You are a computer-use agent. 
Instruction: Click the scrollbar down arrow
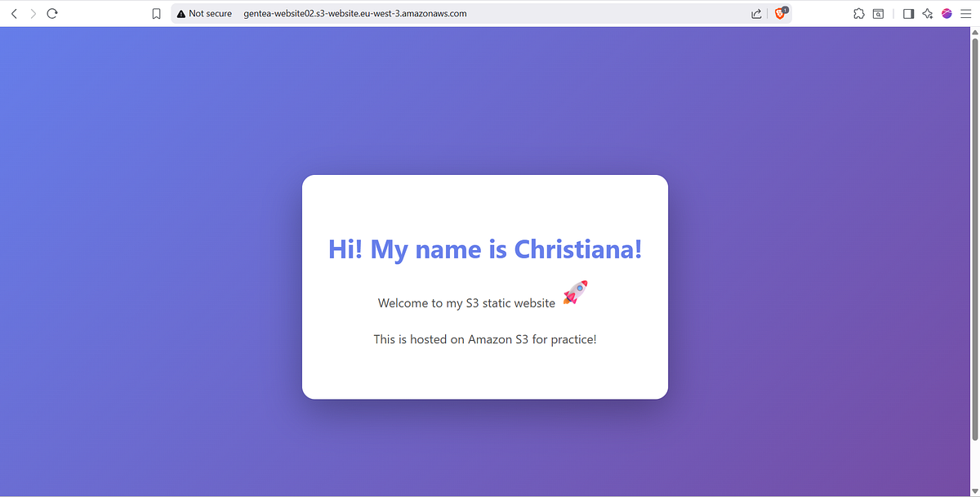point(974,490)
